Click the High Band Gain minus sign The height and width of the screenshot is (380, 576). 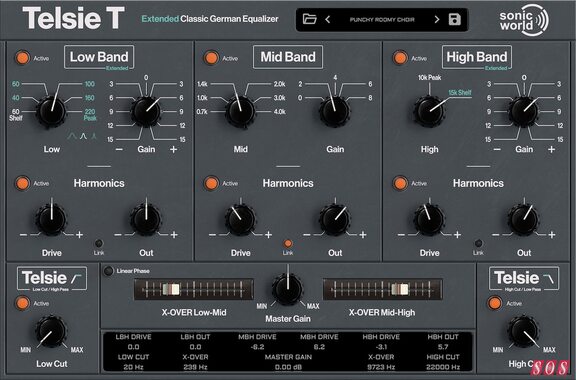(497, 149)
